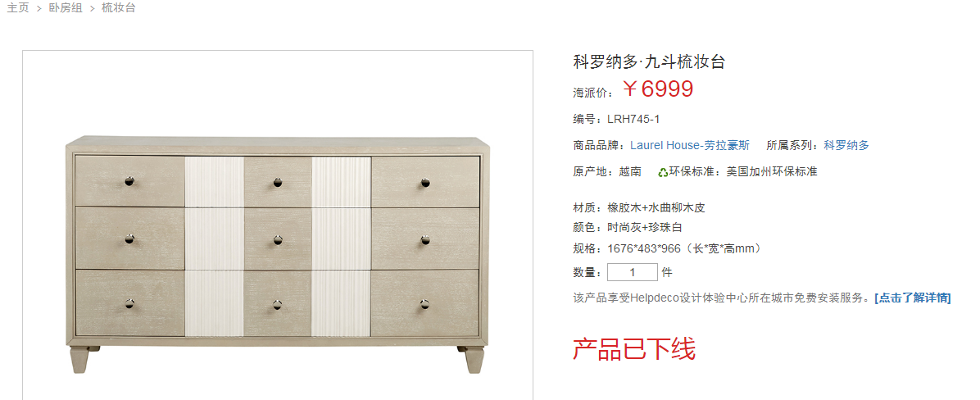The height and width of the screenshot is (400, 980).
Task: Click the 规格 dimensions text 1676*483*966
Action: 644,248
